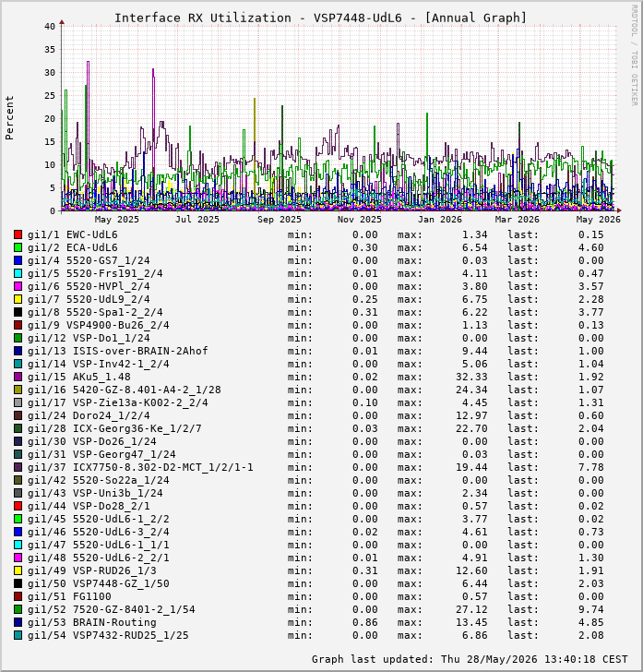Viewport: 643px width, 672px height.
Task: Click the May 2025 x-axis label
Action: (x=117, y=220)
